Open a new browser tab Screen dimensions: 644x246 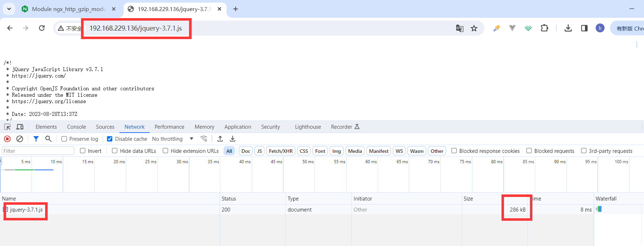click(x=236, y=9)
